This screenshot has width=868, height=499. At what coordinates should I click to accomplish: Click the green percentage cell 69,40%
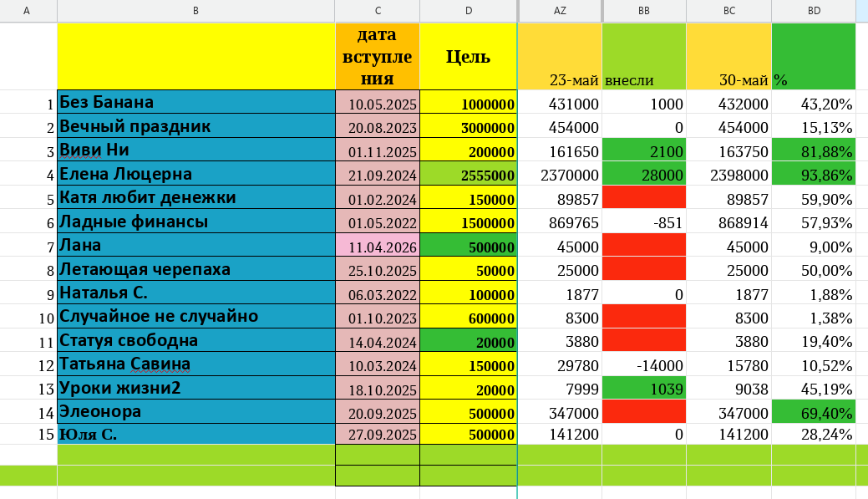coord(814,411)
